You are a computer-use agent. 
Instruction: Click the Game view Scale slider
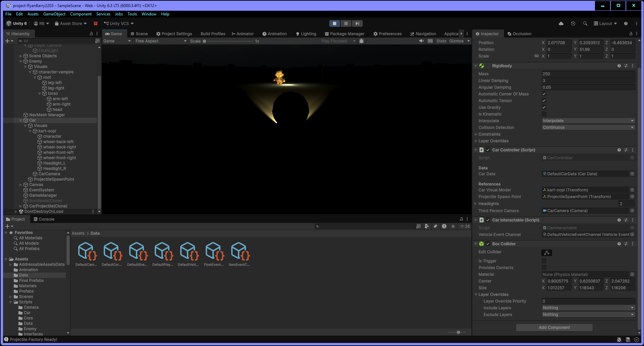pos(228,41)
